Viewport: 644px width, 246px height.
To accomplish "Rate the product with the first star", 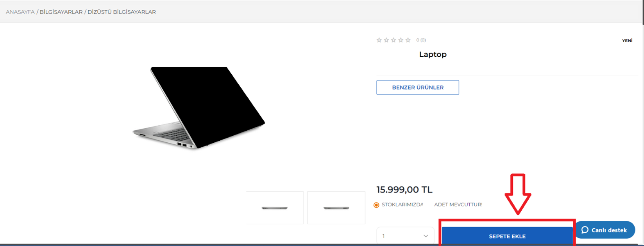I will coord(379,40).
